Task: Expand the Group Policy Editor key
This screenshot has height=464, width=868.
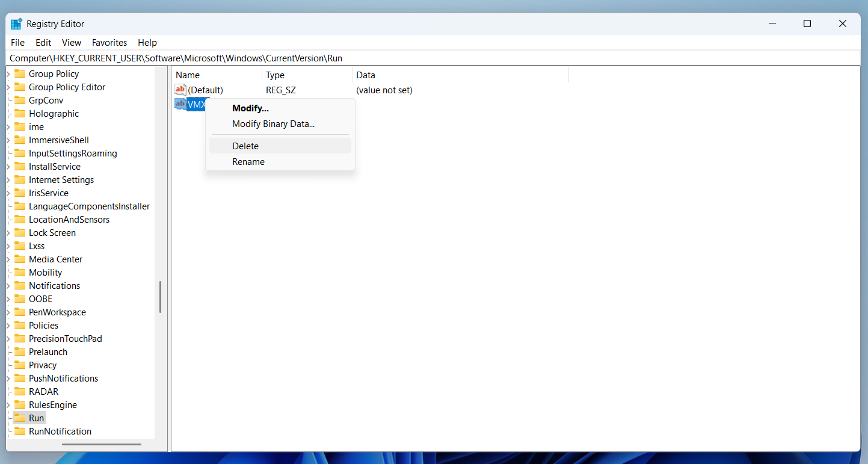Action: (x=8, y=87)
